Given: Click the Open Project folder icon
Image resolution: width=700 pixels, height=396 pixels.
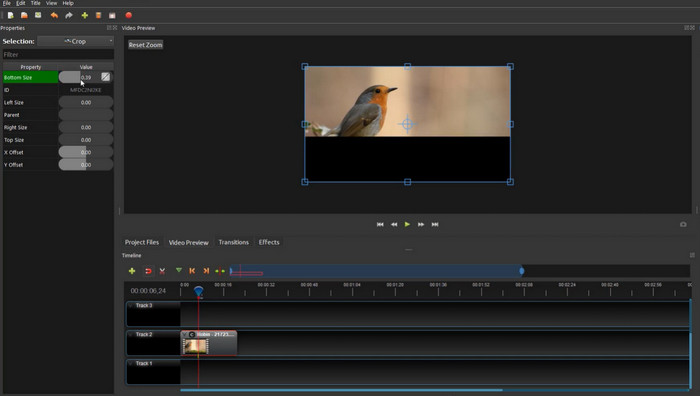Looking at the screenshot, I should pos(24,15).
